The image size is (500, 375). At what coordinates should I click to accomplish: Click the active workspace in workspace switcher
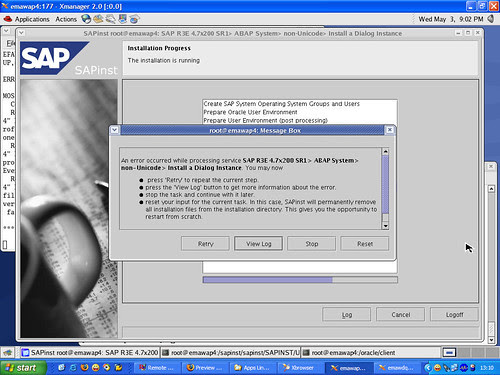pyautogui.click(x=449, y=352)
